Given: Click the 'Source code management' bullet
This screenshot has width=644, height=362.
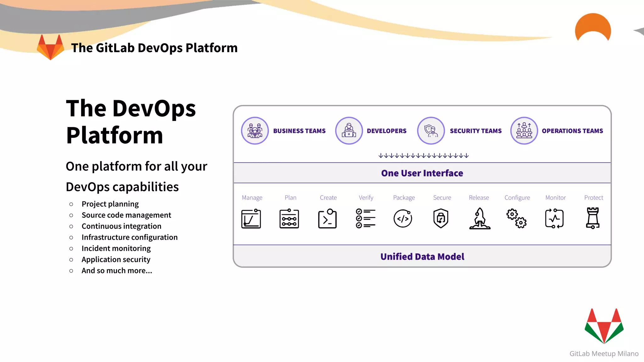Looking at the screenshot, I should coord(126,215).
